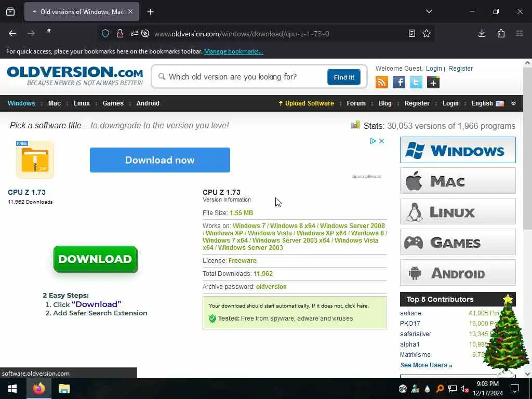Open the Twitter icon
This screenshot has height=399, width=532.
(416, 82)
